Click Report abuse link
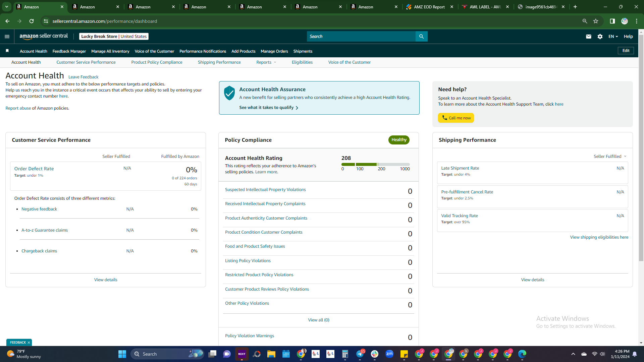 [x=18, y=108]
